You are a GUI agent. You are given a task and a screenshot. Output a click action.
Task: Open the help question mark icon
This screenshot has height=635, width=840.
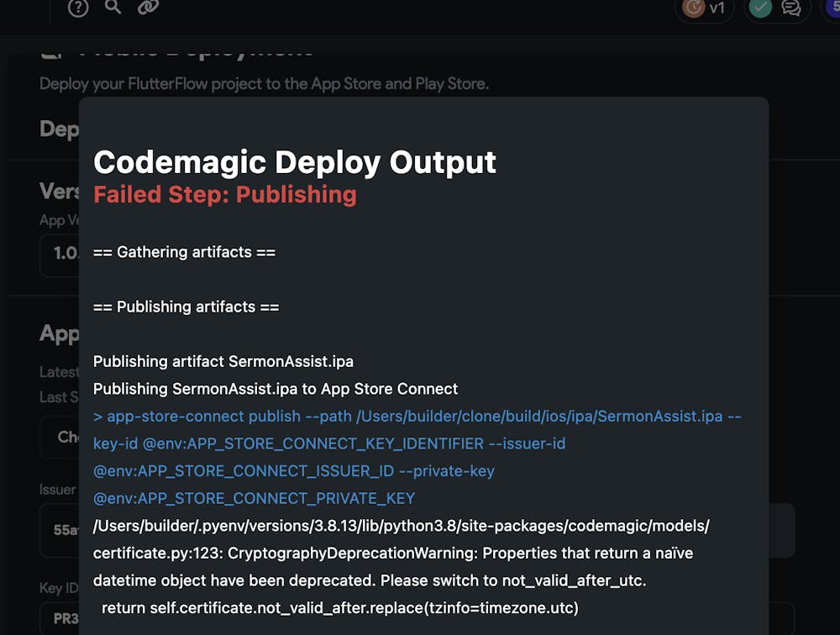(78, 8)
